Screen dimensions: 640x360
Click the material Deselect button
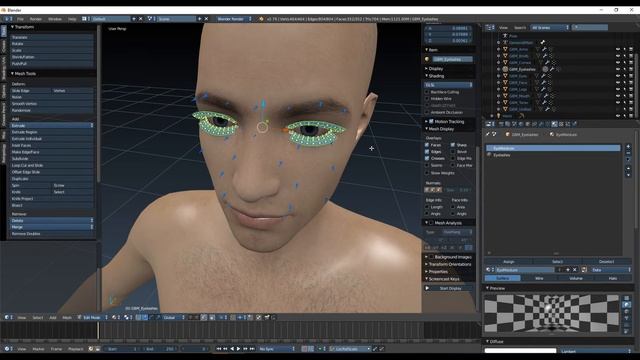(606, 262)
